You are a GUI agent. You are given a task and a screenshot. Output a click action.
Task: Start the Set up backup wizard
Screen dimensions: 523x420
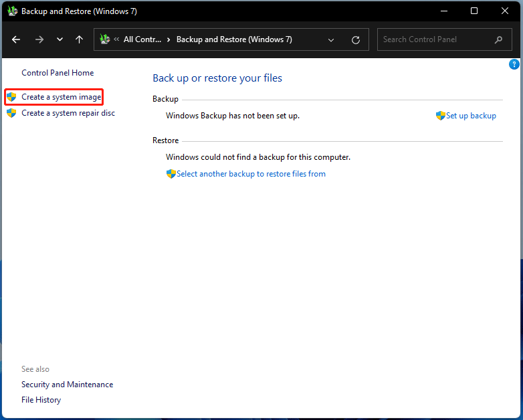click(x=470, y=116)
